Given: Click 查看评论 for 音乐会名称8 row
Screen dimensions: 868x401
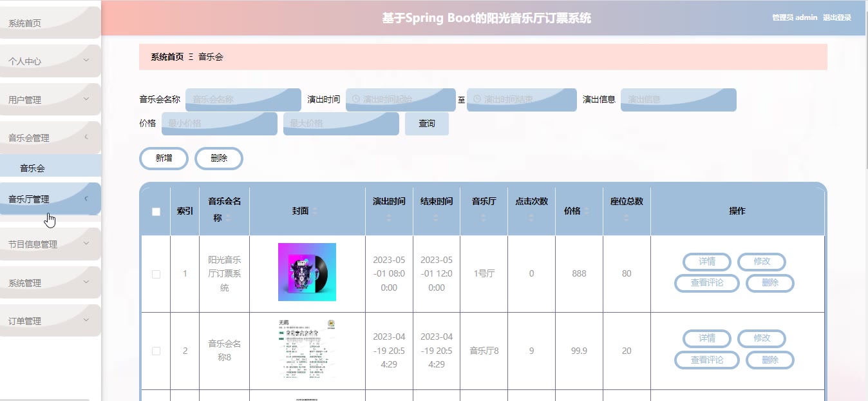Looking at the screenshot, I should (x=707, y=360).
